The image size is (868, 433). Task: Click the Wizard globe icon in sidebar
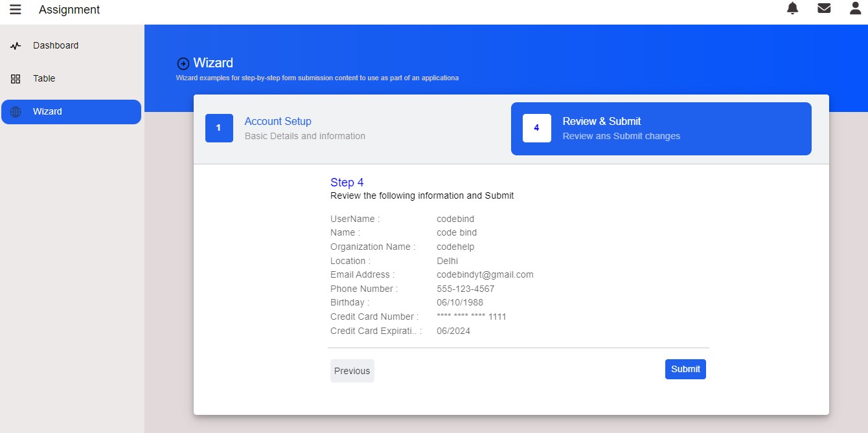tap(16, 112)
